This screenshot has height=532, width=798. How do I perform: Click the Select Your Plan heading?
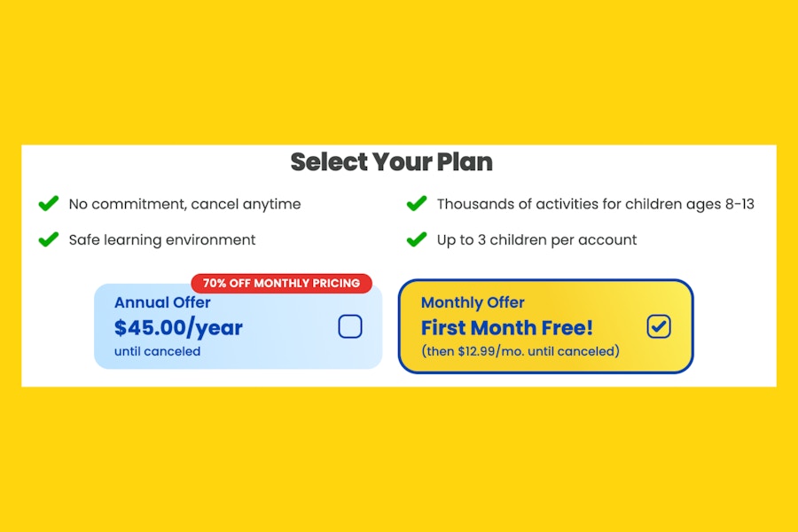[x=391, y=162]
